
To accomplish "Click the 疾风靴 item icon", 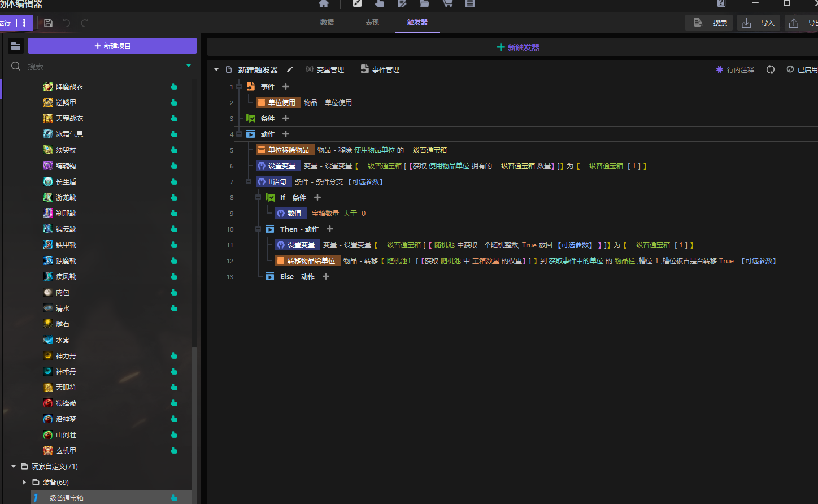I will coord(48,276).
